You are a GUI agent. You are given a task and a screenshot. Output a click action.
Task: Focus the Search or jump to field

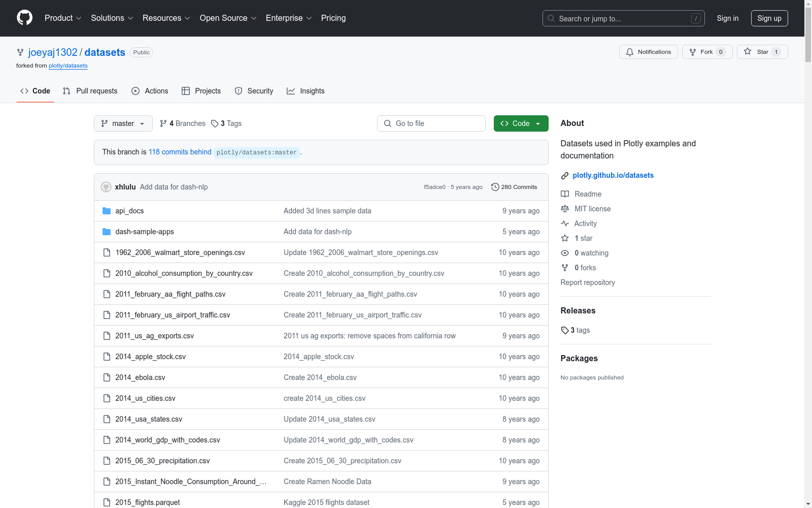pos(624,18)
